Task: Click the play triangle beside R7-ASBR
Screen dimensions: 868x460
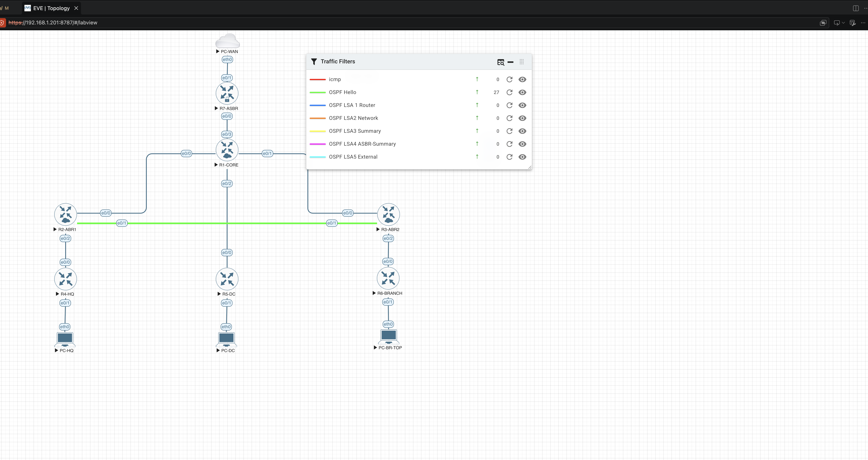Action: [216, 108]
